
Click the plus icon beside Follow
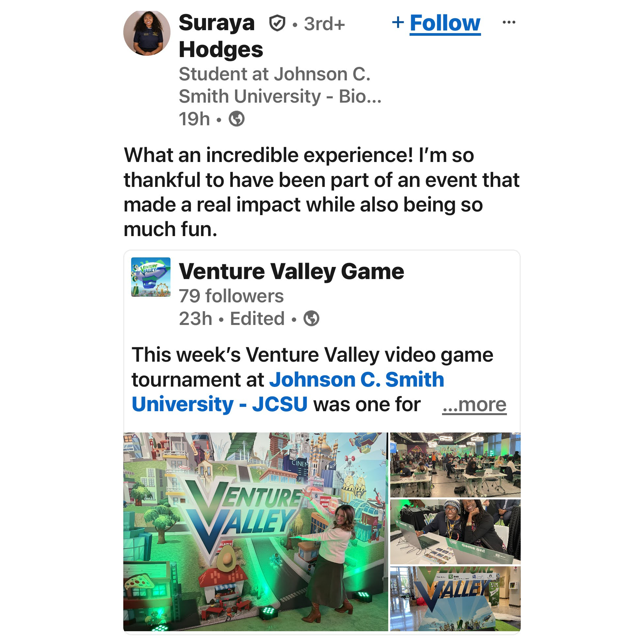tap(398, 23)
